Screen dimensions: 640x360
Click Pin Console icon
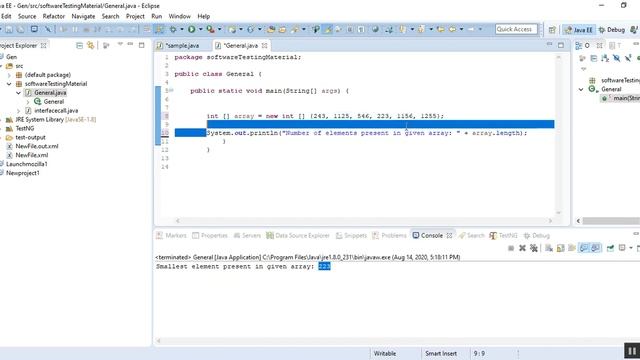click(610, 248)
